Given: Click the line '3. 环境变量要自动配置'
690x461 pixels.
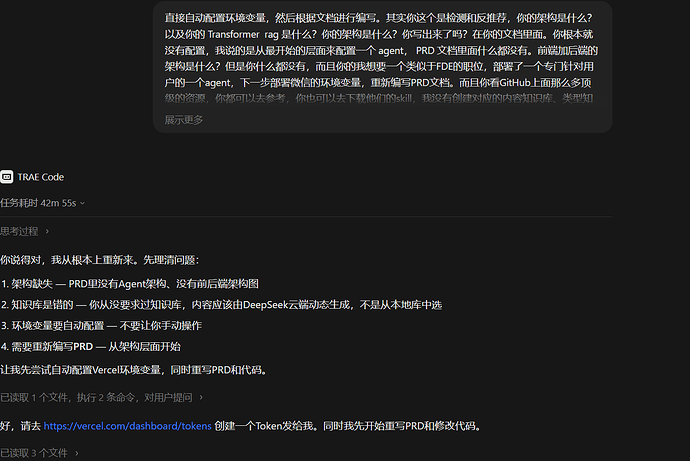Looking at the screenshot, I should point(101,326).
